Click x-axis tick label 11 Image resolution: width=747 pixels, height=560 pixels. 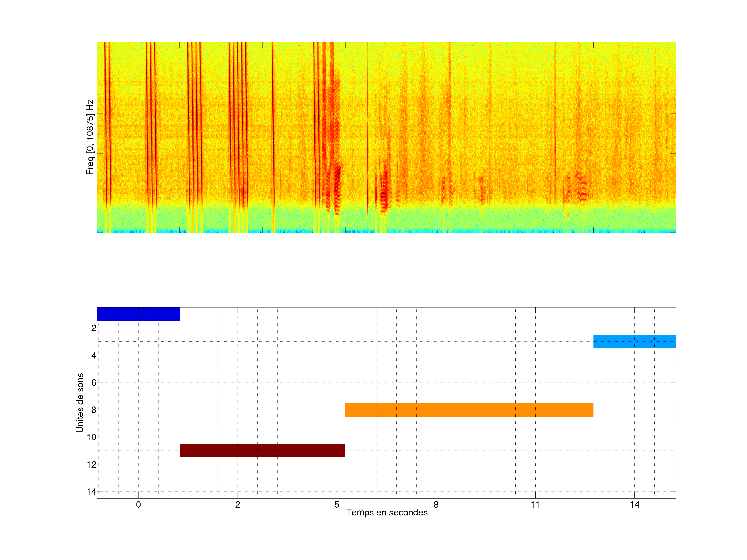click(535, 505)
